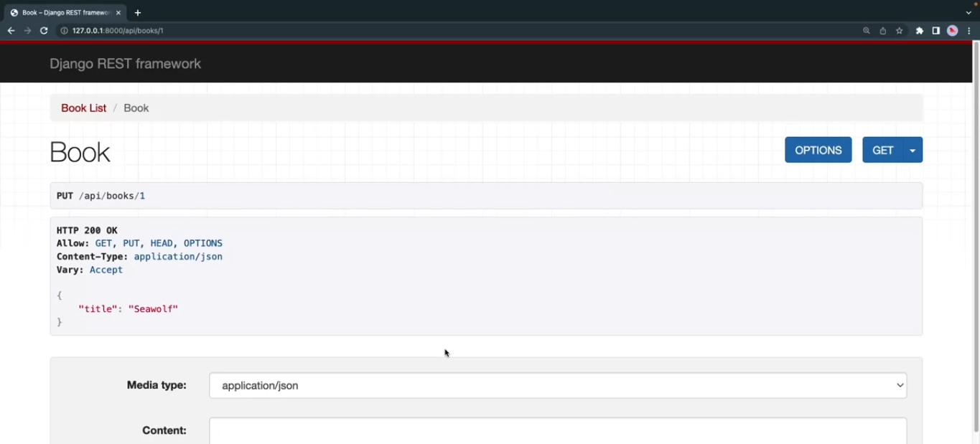Open the Chrome three-dot menu
The height and width of the screenshot is (444, 980).
click(x=969, y=31)
